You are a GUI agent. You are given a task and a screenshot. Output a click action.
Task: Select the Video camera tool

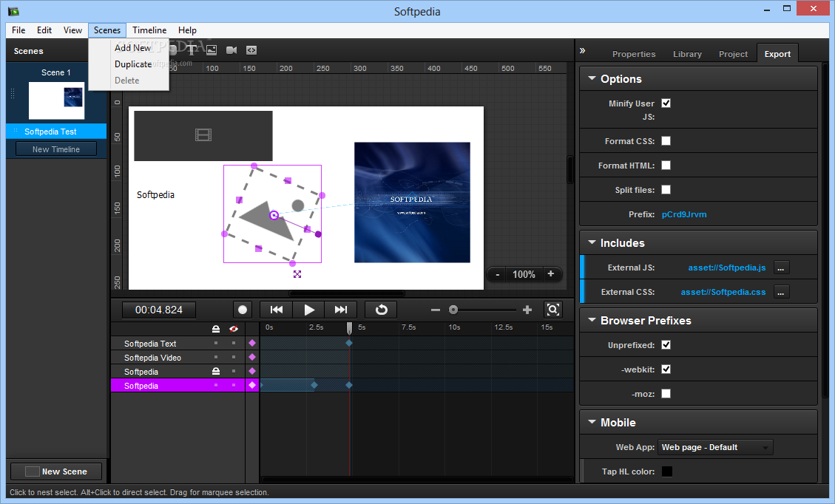231,50
